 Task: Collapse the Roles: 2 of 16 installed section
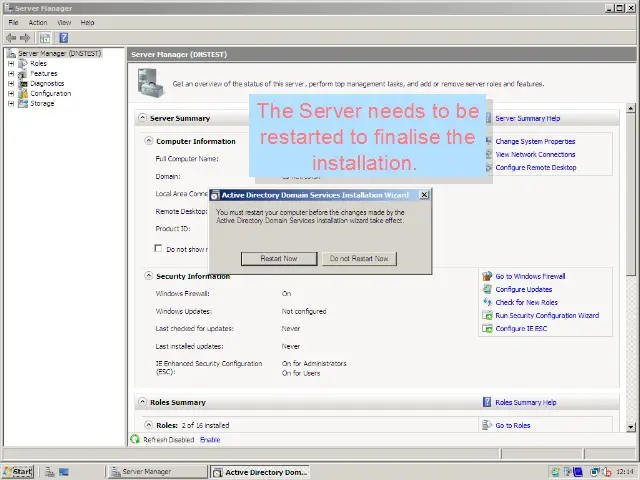[149, 425]
